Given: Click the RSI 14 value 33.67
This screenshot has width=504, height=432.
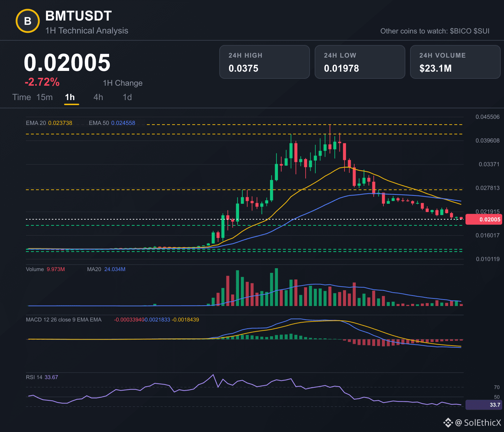Looking at the screenshot, I should tap(51, 377).
